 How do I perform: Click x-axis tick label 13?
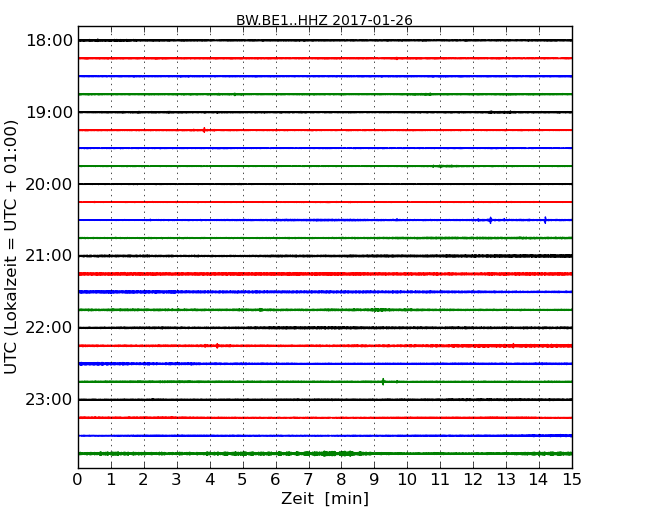[506, 480]
